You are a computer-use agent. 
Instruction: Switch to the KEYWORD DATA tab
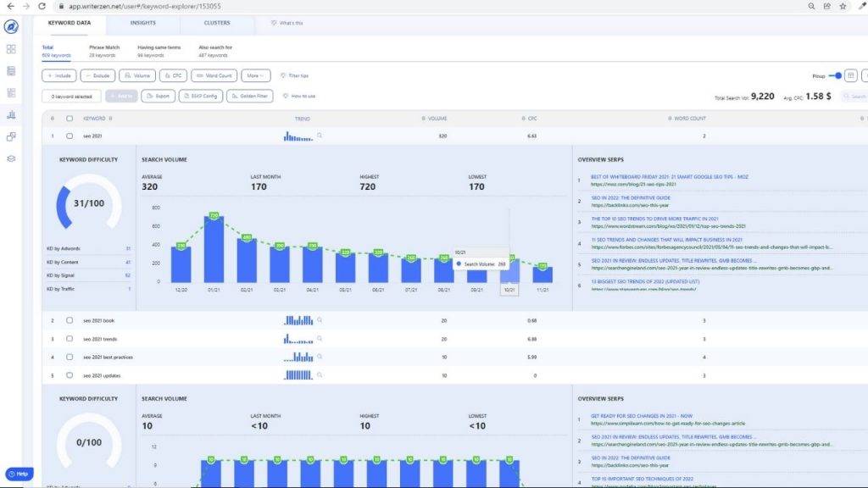[70, 23]
